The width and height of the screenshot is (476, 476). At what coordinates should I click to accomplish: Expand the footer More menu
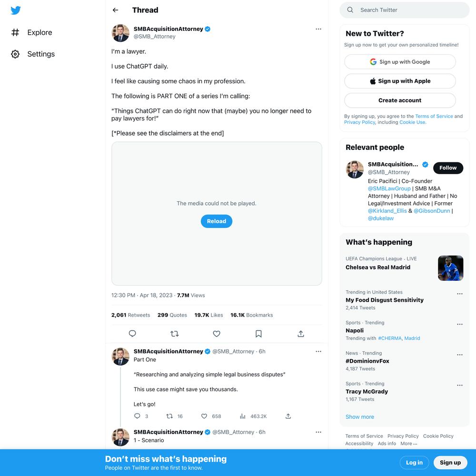pyautogui.click(x=408, y=444)
